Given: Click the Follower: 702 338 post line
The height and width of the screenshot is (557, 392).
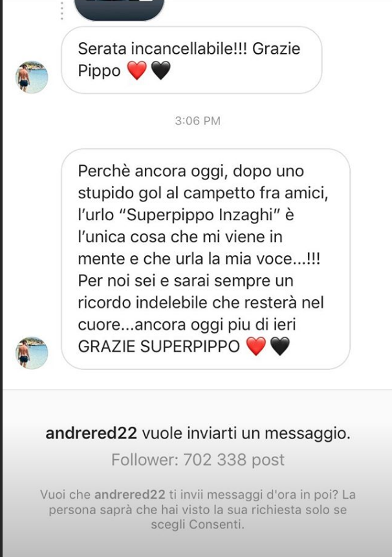Looking at the screenshot, I should (197, 460).
